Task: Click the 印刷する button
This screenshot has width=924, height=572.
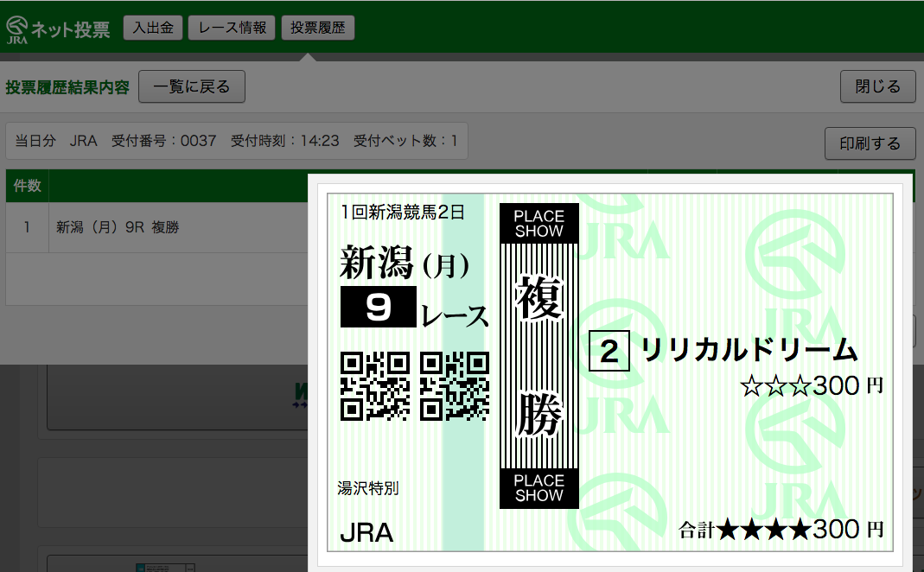Action: tap(870, 143)
